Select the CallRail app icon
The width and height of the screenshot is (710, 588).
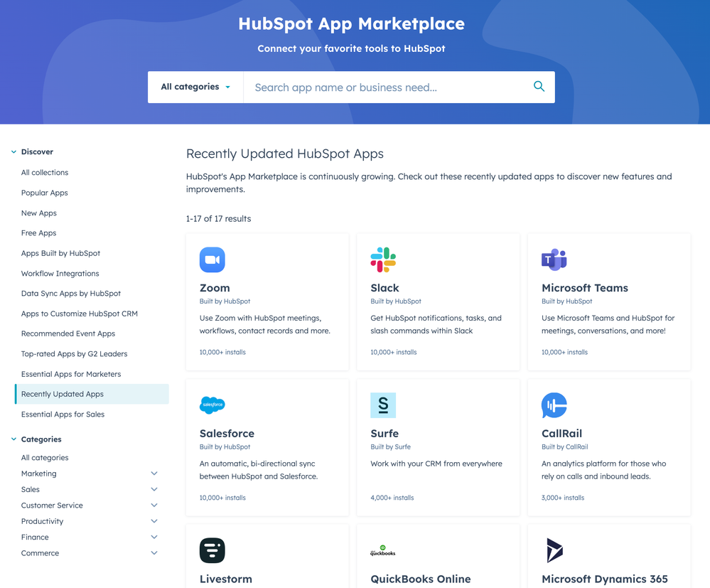554,405
